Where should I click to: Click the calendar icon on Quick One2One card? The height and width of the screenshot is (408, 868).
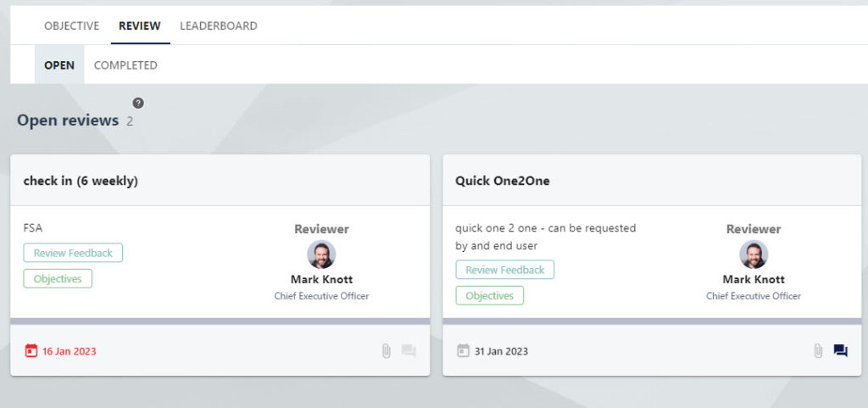click(x=464, y=351)
